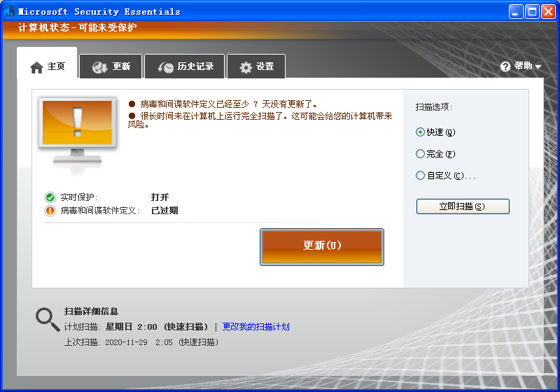560x392 pixels.
Task: Click the question mark help icon
Action: (x=505, y=66)
